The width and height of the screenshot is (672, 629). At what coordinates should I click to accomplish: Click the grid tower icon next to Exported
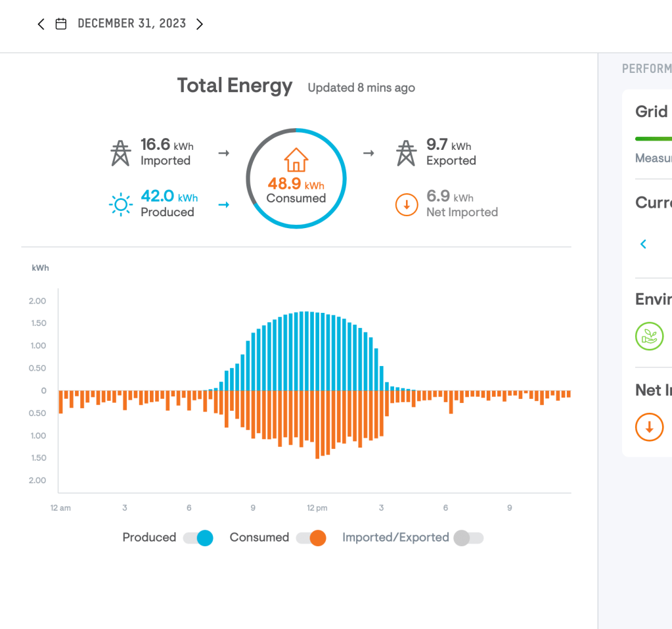[x=406, y=153]
